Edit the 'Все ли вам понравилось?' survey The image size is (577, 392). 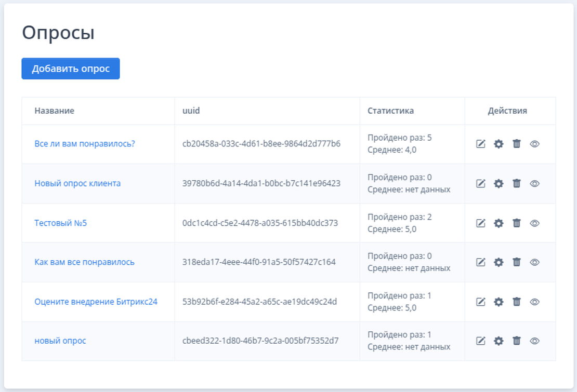click(x=481, y=144)
